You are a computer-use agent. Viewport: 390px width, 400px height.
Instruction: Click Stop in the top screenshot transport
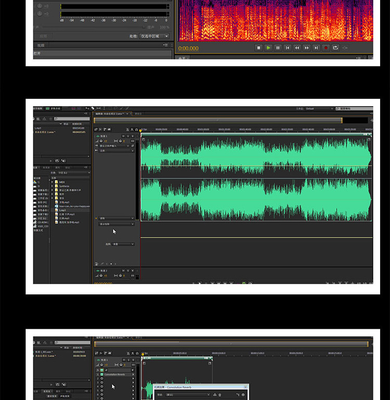pos(258,48)
